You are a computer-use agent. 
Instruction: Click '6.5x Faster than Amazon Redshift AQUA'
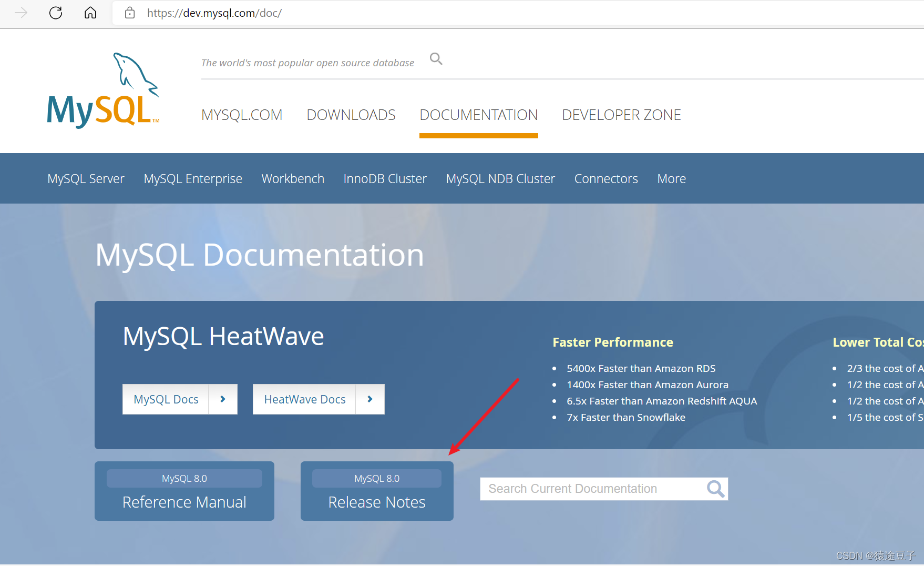click(662, 401)
